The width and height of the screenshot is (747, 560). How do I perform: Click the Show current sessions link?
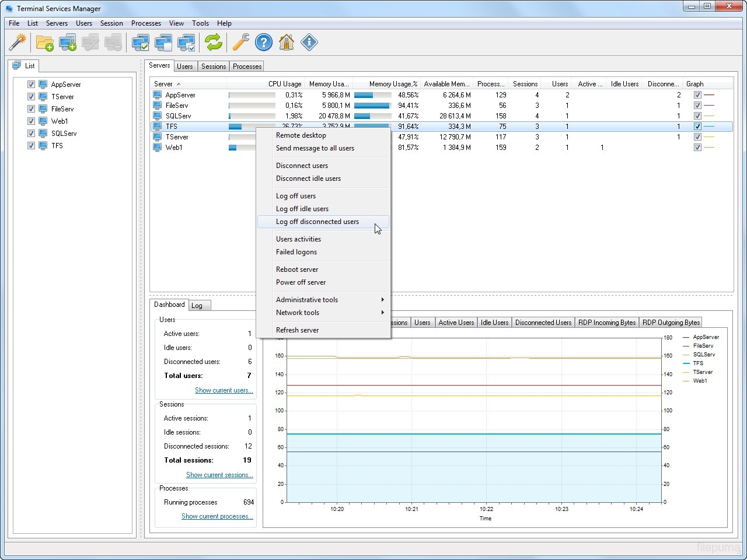(219, 475)
